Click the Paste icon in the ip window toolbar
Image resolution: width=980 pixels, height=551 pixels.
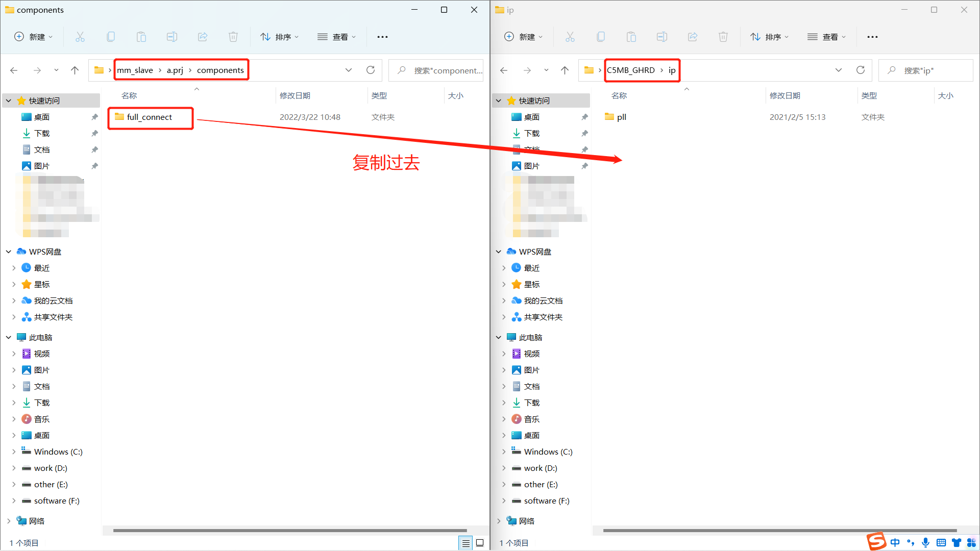coord(631,36)
